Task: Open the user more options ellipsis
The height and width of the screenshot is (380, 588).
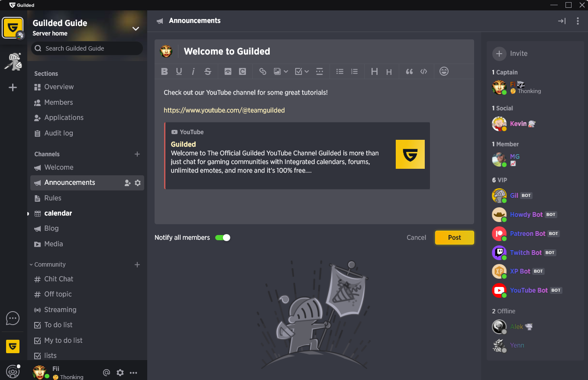Action: tap(133, 373)
